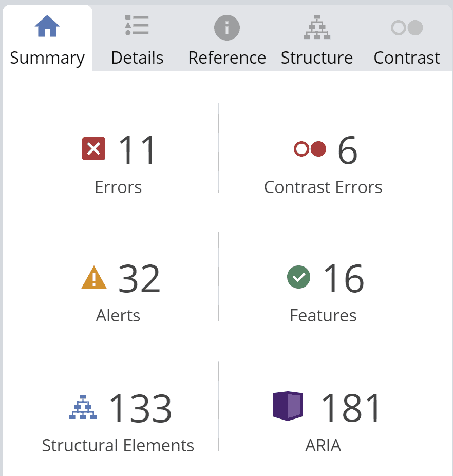
Task: Click the Details list icon
Action: 137,26
